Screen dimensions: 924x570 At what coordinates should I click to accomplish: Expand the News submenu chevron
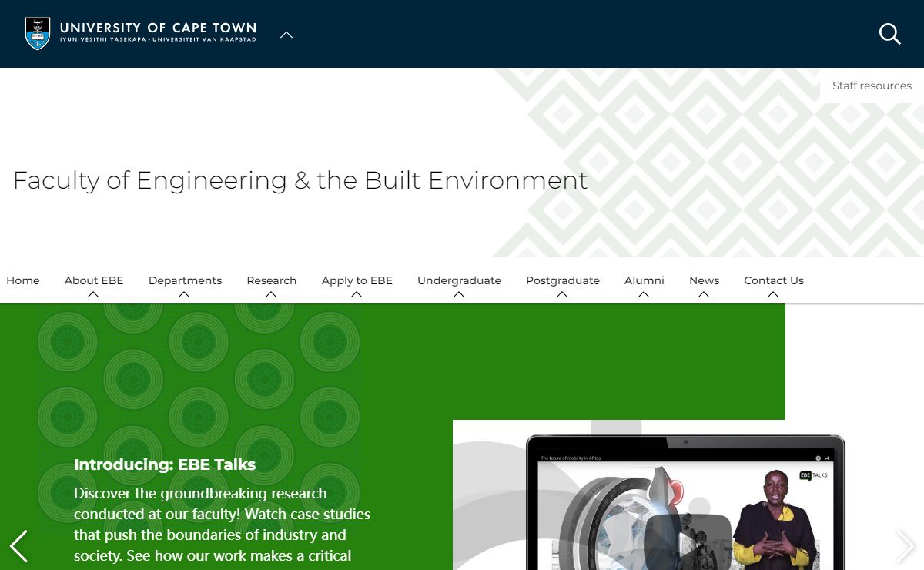click(x=704, y=294)
